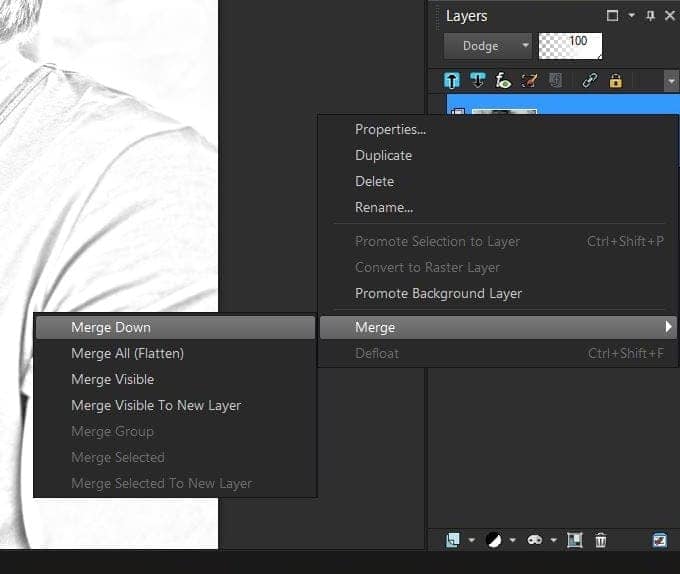Pin the Layers panel with pushpin

point(650,16)
